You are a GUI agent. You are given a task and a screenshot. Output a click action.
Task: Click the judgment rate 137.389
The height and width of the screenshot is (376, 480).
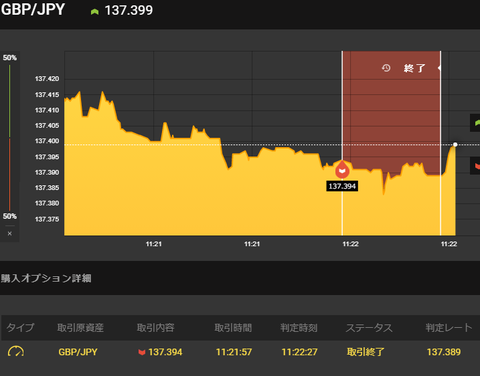click(444, 352)
